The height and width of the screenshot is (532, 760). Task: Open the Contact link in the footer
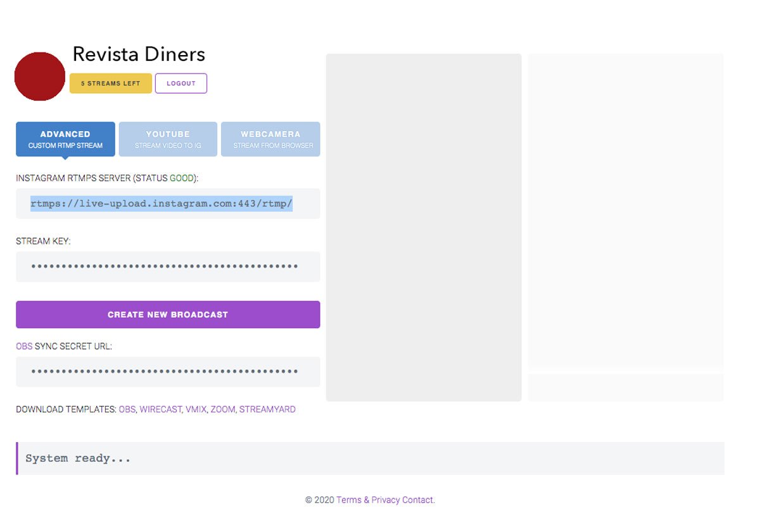(x=418, y=500)
